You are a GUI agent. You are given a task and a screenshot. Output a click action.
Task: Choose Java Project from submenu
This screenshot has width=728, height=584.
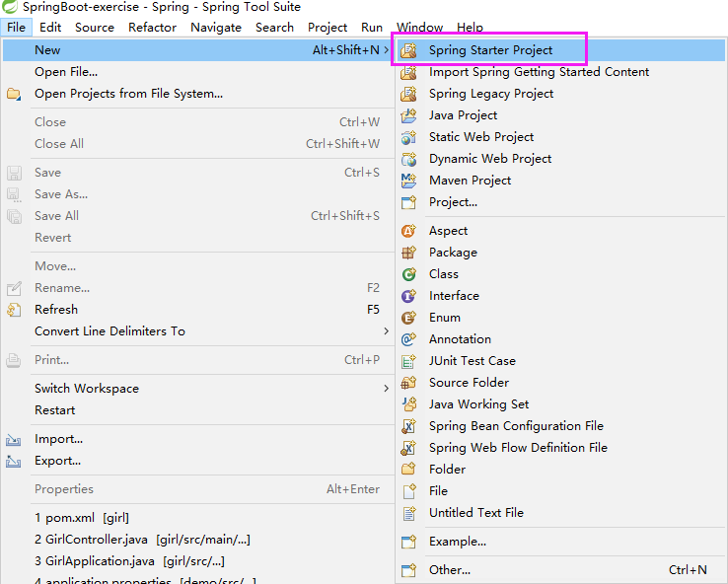(x=561, y=115)
